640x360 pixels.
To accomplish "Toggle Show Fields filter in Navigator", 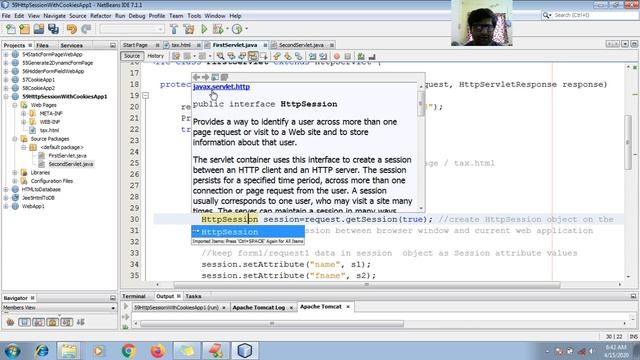I will coord(24,322).
